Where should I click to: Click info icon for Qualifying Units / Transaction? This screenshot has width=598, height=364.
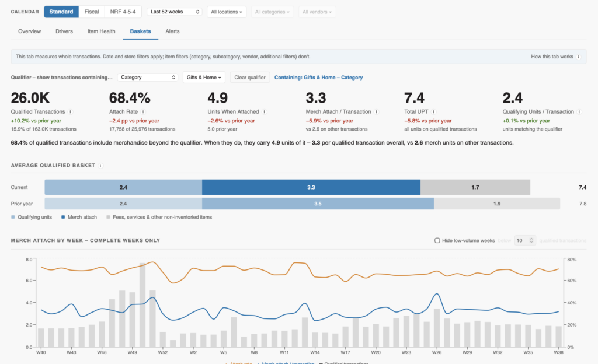pyautogui.click(x=579, y=112)
